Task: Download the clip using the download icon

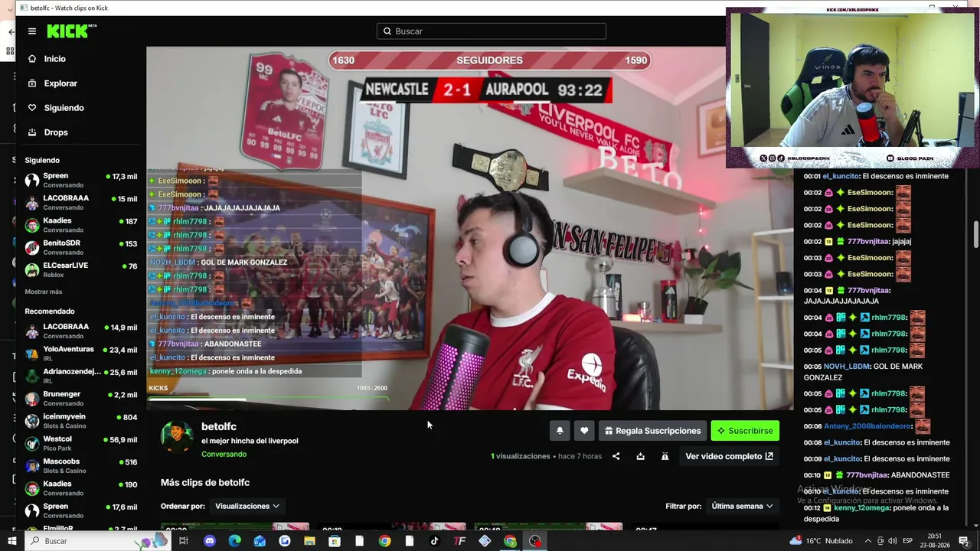Action: 640,456
